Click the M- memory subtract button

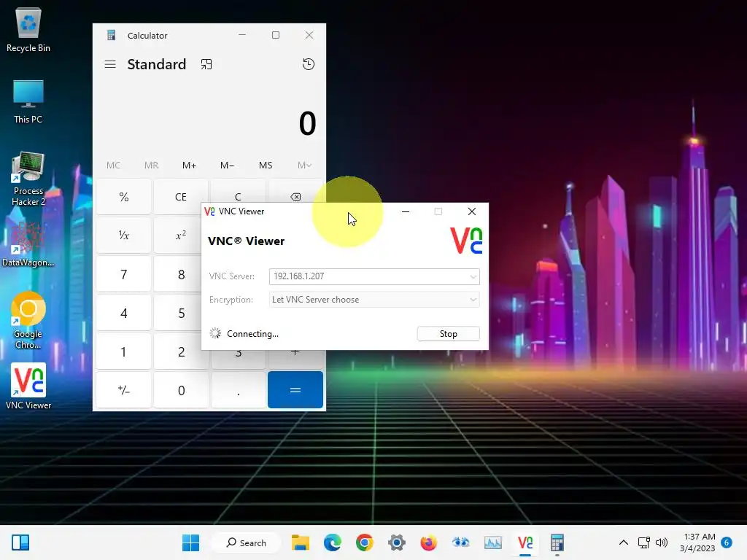pyautogui.click(x=228, y=166)
